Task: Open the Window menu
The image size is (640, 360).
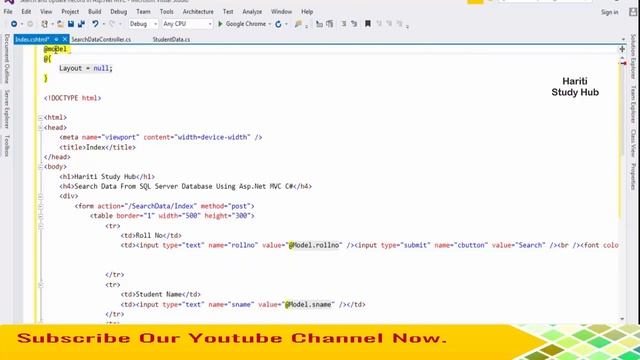Action: point(282,12)
